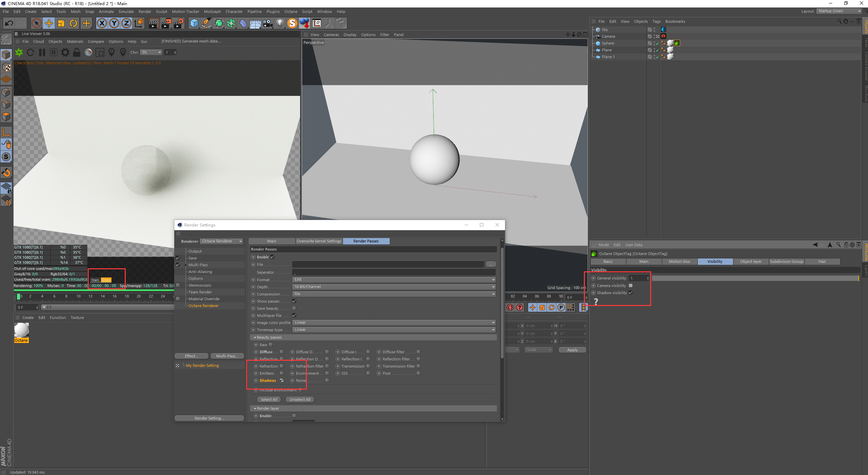Screen dimensions: 868x475
Task: Pause rendering in Live Viewer
Action: [42, 52]
